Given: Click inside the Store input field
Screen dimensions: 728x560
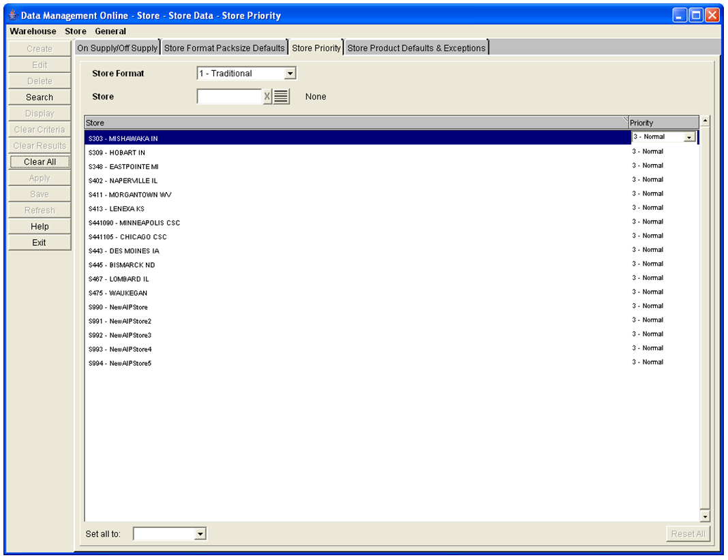Looking at the screenshot, I should [228, 96].
